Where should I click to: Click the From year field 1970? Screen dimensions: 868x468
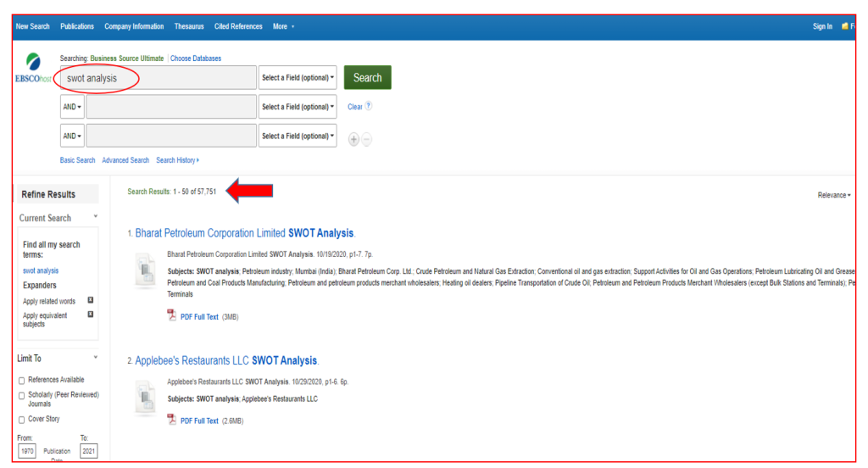point(27,451)
